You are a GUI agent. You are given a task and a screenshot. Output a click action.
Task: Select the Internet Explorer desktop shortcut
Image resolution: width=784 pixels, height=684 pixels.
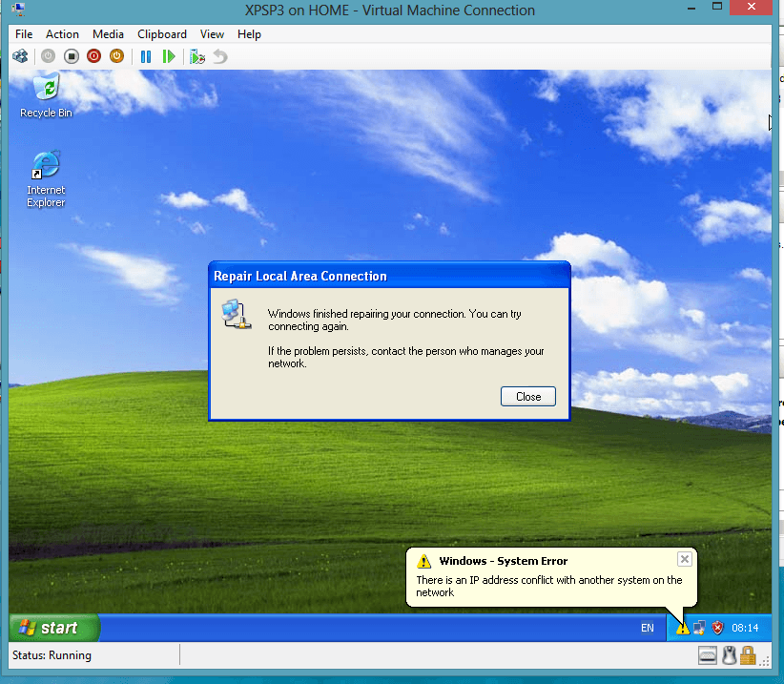click(x=46, y=179)
